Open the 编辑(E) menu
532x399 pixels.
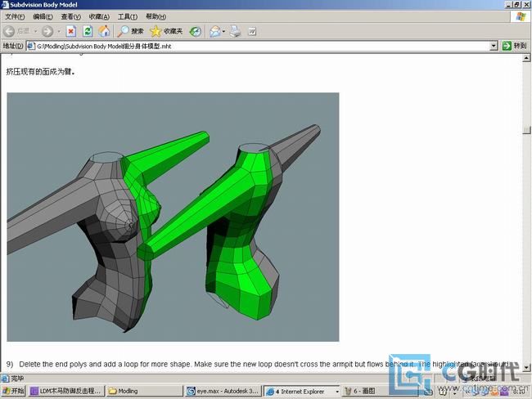(43, 16)
